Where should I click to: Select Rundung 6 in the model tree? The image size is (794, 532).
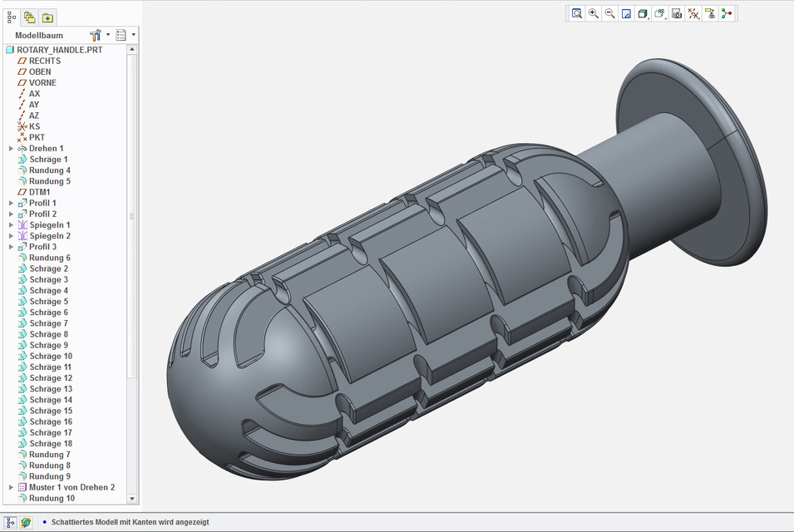[x=49, y=258]
